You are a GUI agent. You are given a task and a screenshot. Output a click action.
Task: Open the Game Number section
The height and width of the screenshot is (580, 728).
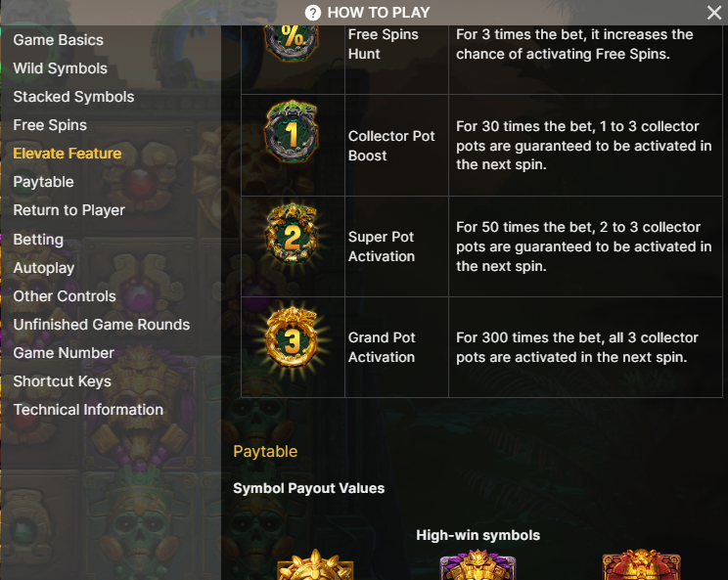[64, 353]
